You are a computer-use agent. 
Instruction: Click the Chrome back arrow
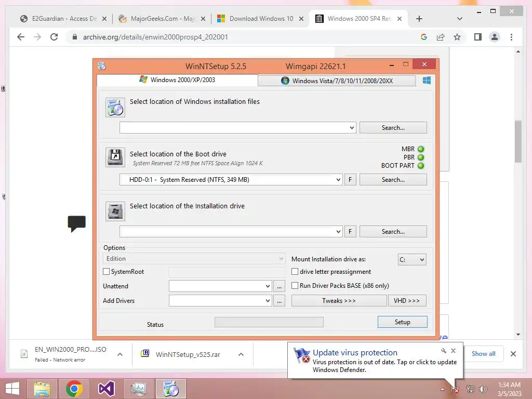pyautogui.click(x=21, y=37)
